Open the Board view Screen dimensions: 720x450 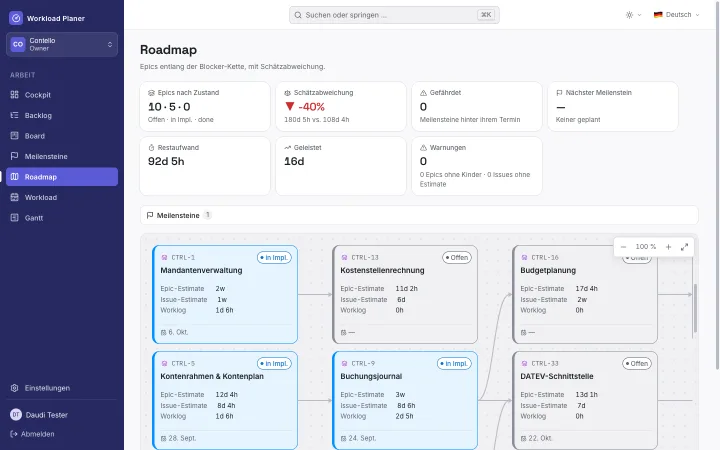click(x=62, y=136)
